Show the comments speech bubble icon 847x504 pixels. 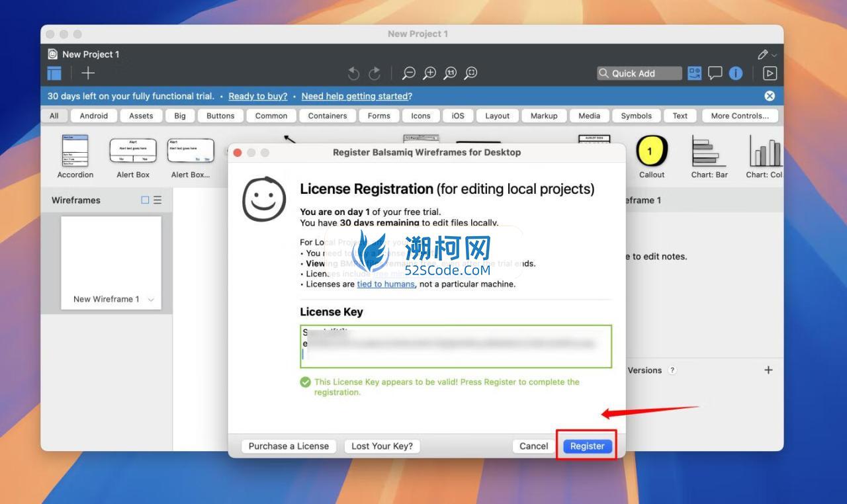[715, 73]
